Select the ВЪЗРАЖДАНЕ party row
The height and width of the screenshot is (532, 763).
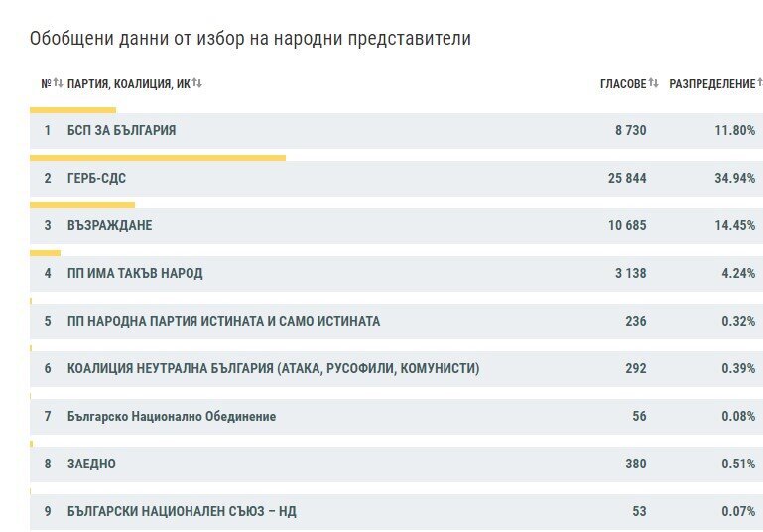click(396, 226)
